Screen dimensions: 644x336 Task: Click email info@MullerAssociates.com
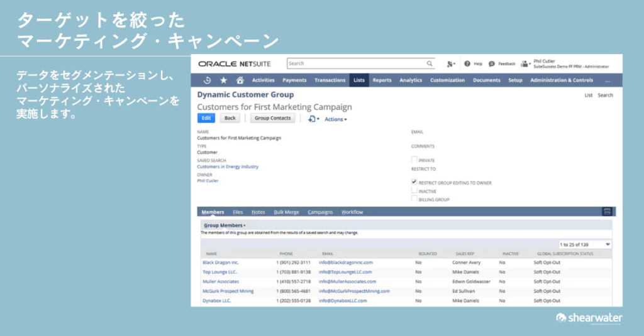[x=347, y=281]
